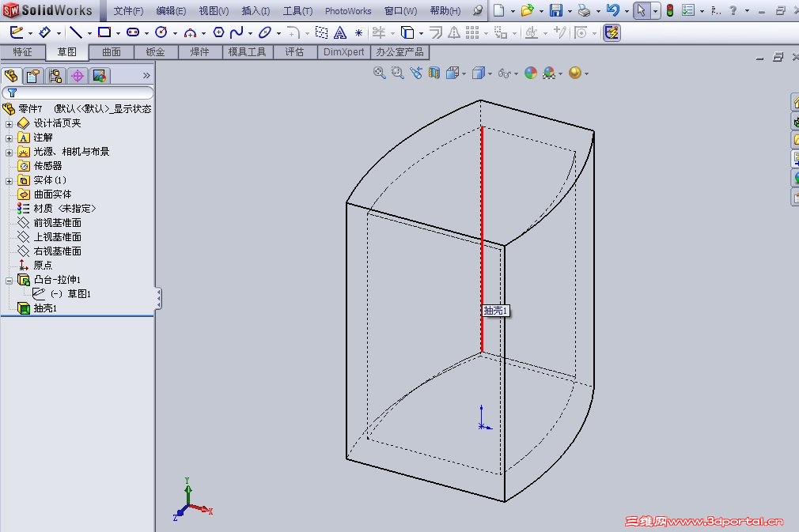Click the pushpin icon beside the menus

[478, 10]
